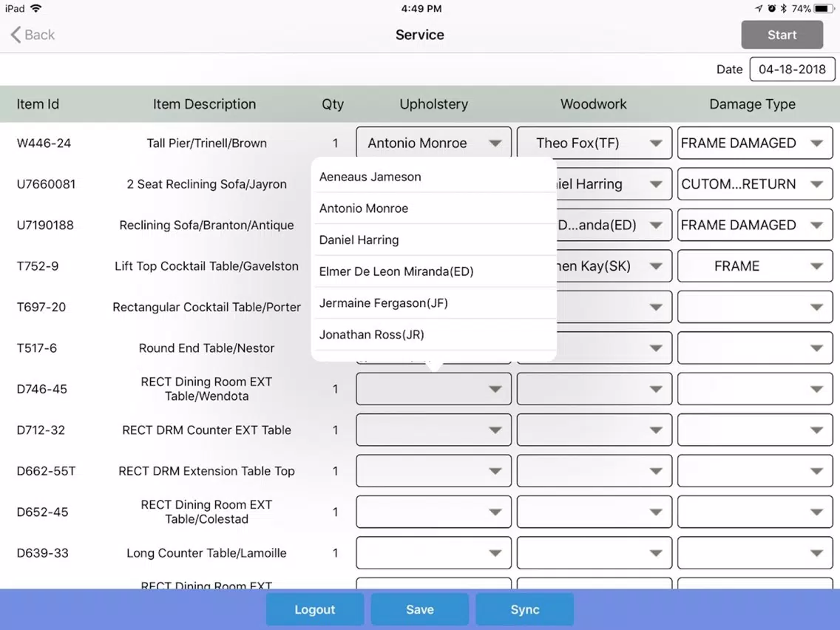Click item ID U7660081
Viewport: 840px width, 630px height.
tap(46, 184)
